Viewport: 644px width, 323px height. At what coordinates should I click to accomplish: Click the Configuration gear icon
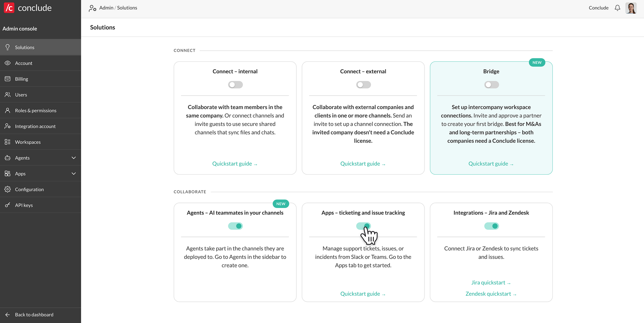pyautogui.click(x=8, y=189)
